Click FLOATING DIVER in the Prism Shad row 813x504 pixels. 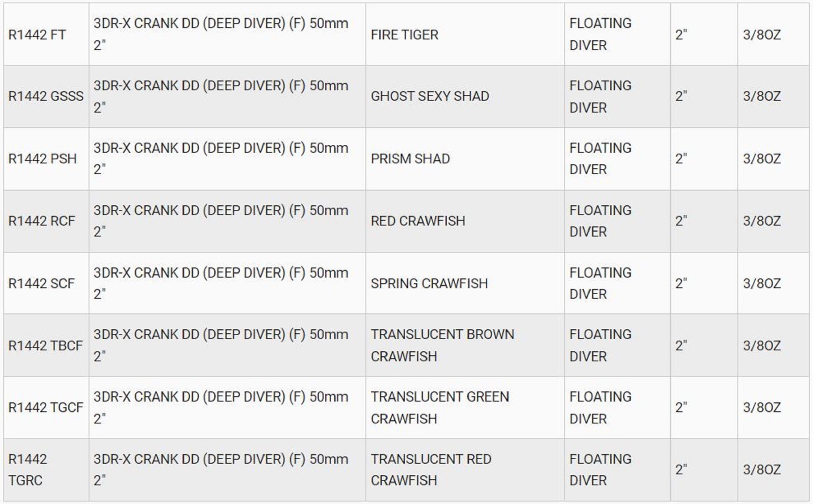600,159
